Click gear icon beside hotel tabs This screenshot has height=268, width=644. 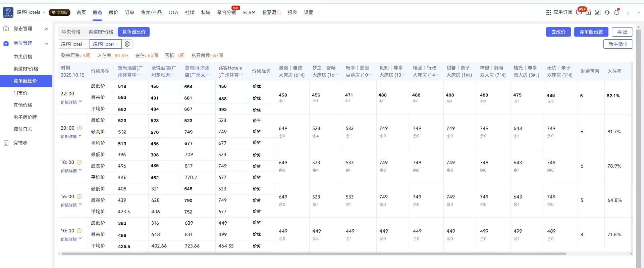(x=127, y=44)
